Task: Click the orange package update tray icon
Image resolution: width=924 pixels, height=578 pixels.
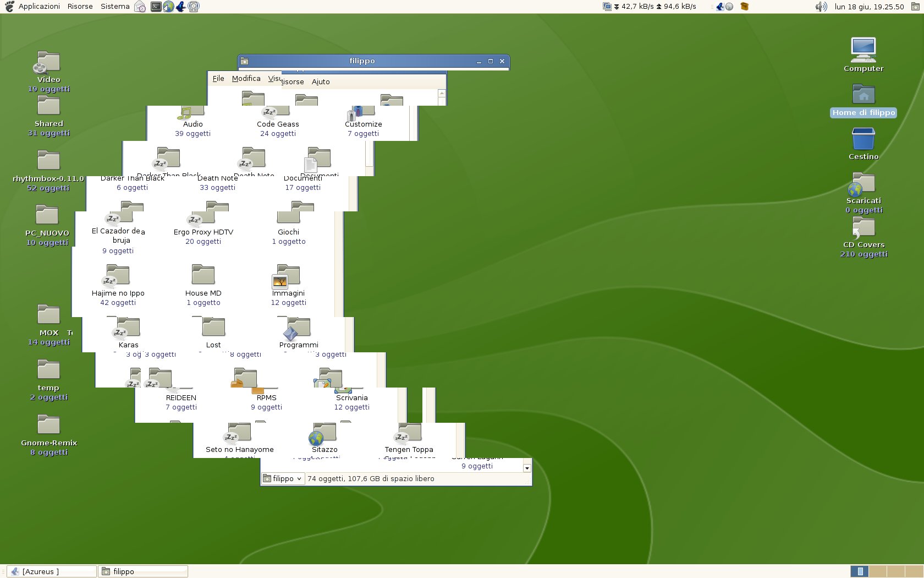Action: [x=745, y=7]
